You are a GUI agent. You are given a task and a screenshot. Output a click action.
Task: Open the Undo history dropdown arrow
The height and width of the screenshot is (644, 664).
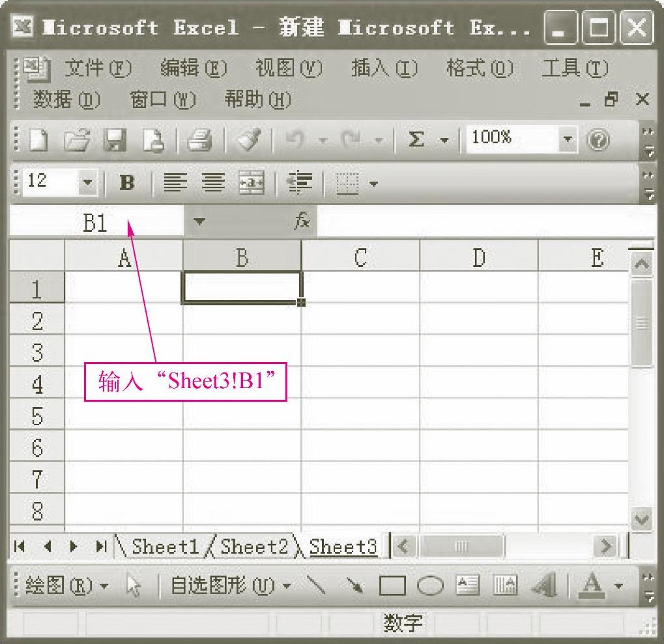pos(323,140)
